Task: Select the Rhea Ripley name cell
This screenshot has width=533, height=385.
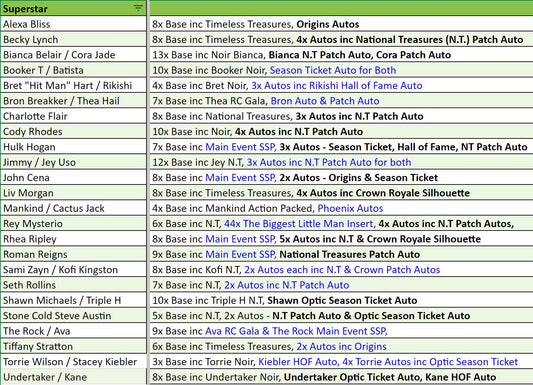Action: (x=73, y=239)
